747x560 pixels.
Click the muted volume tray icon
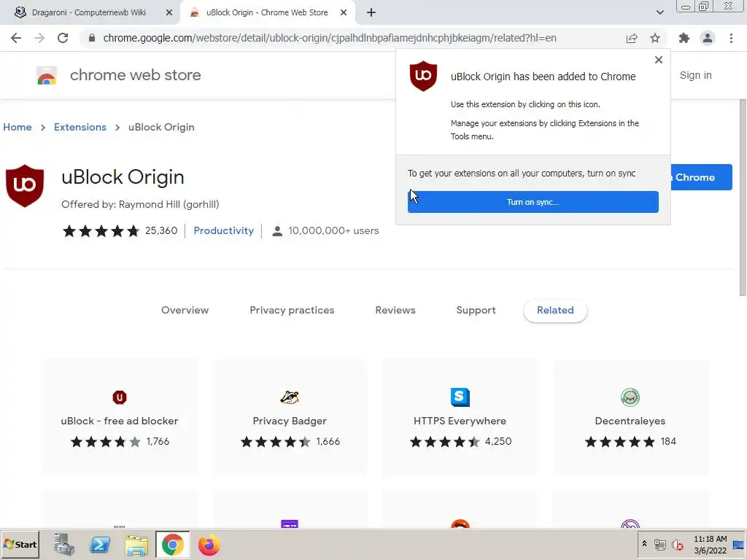[x=677, y=544]
